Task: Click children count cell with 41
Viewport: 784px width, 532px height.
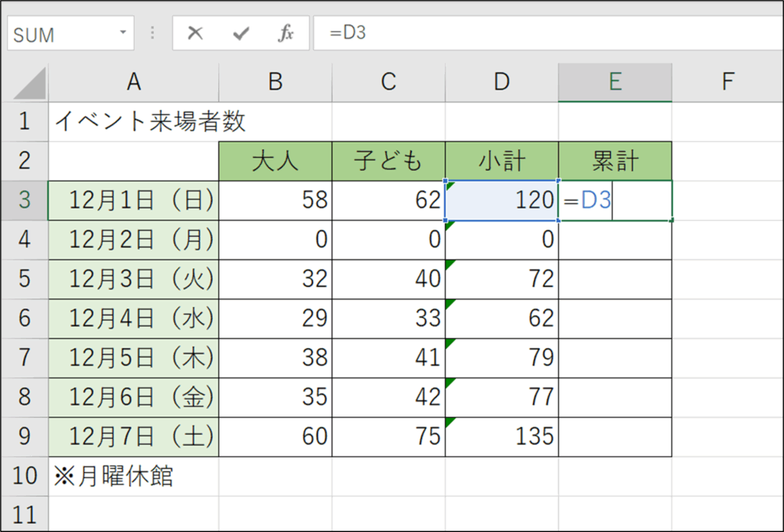Action: (x=388, y=358)
